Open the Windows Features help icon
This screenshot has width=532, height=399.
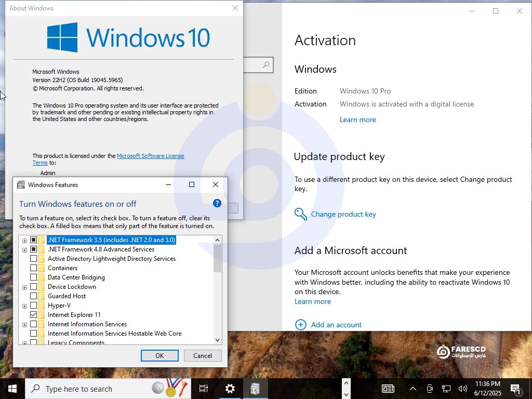click(217, 203)
